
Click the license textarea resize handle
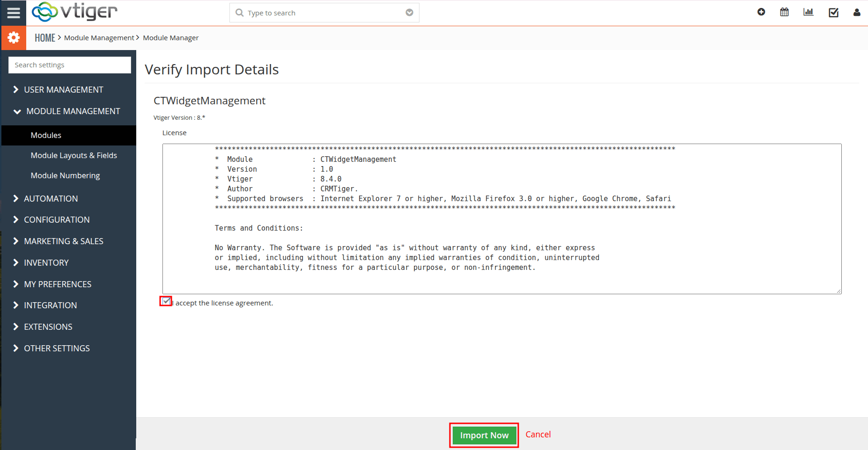(x=839, y=291)
